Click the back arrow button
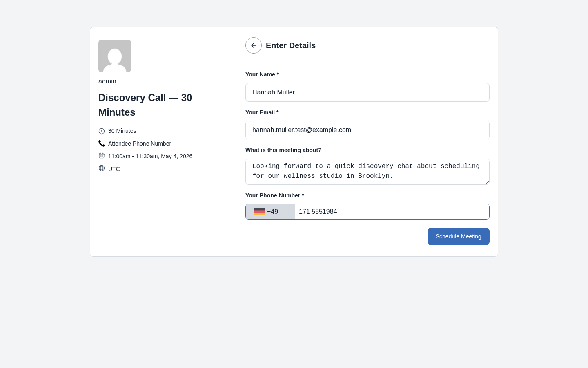 pos(254,45)
